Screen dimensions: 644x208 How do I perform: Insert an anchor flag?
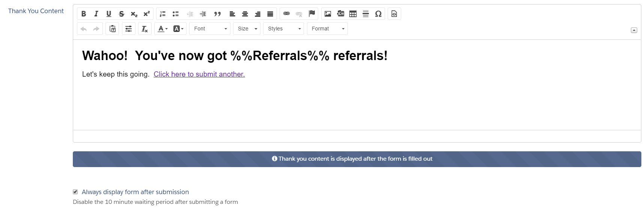[312, 14]
